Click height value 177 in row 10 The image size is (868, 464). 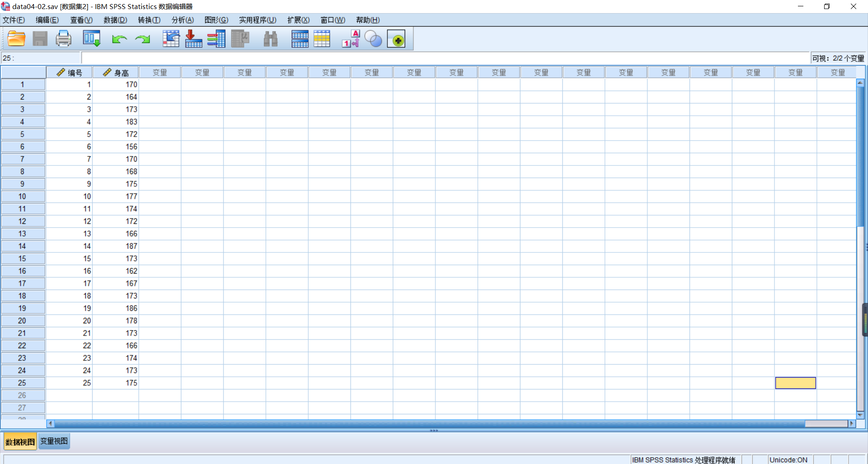pos(116,197)
